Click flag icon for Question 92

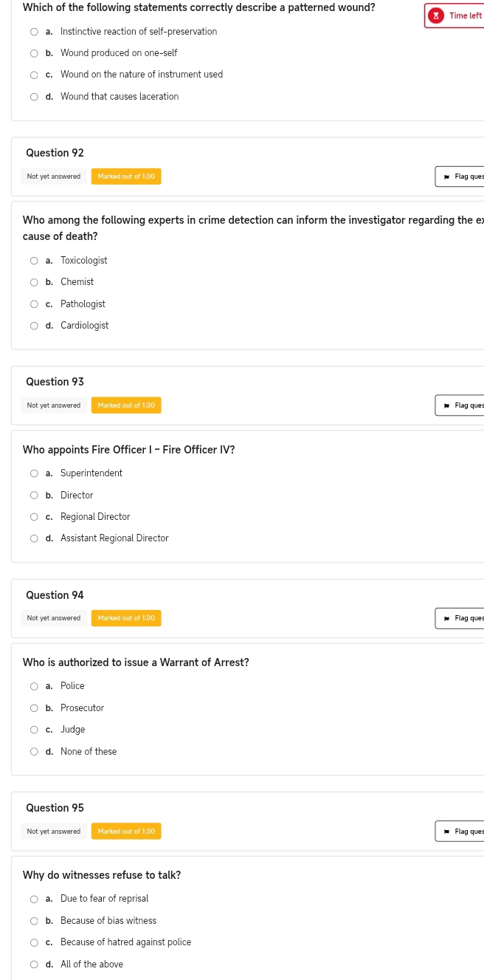(446, 177)
